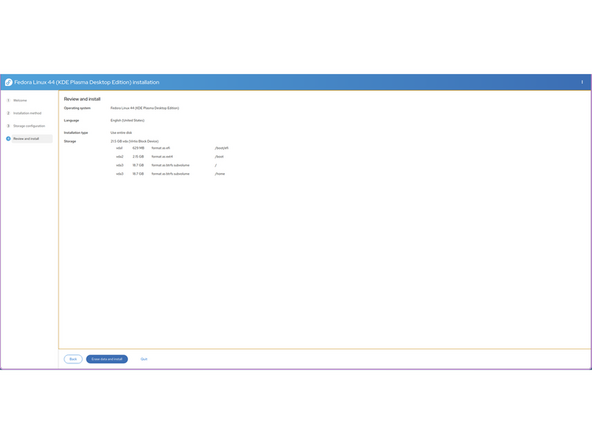
Task: Click the 629 MB partition size
Action: click(x=138, y=148)
